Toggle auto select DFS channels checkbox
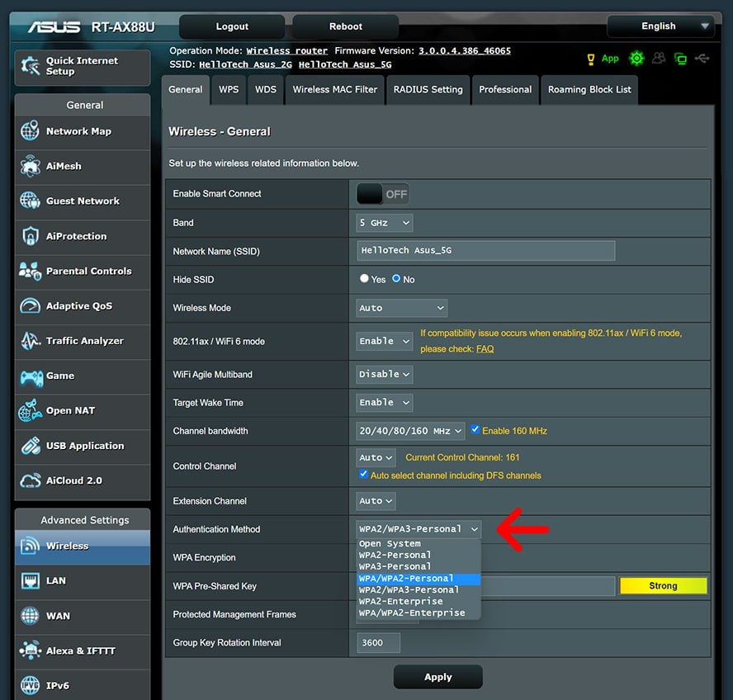The width and height of the screenshot is (733, 700). [363, 474]
